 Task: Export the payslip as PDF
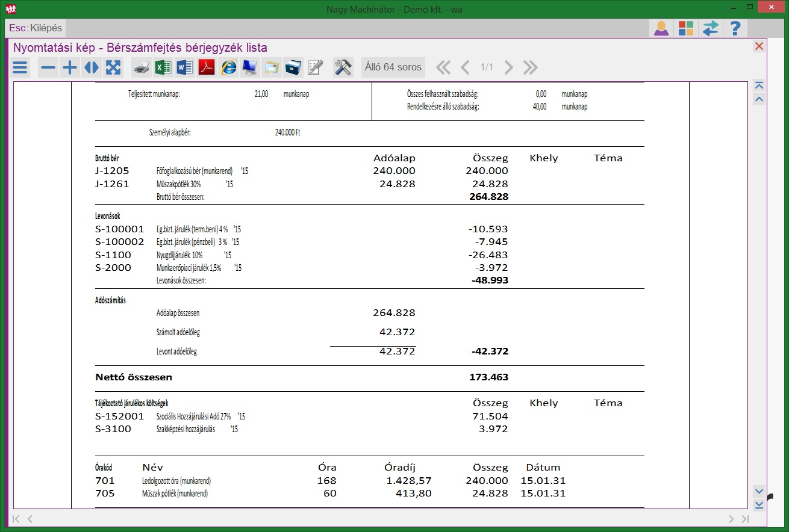pos(207,67)
